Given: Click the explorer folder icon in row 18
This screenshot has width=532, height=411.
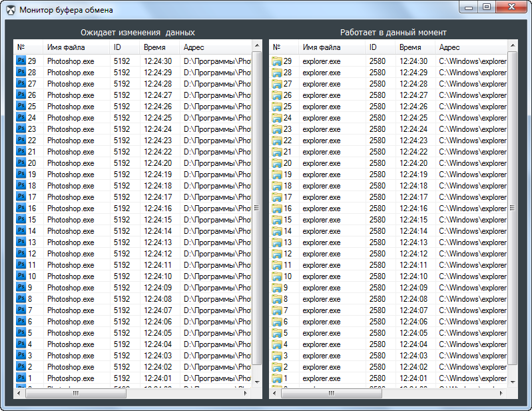Looking at the screenshot, I should click(x=276, y=186).
